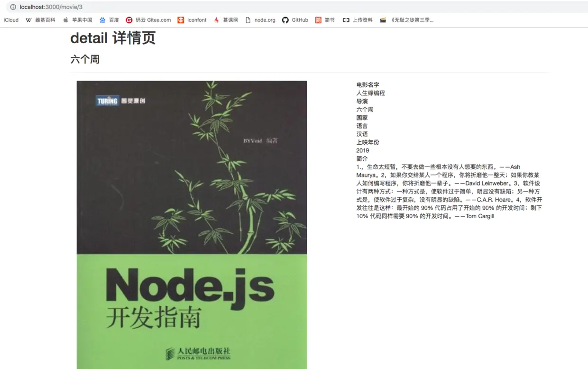The width and height of the screenshot is (588, 369).
Task: Click the Node.js 开发指南 book cover image
Action: click(192, 225)
